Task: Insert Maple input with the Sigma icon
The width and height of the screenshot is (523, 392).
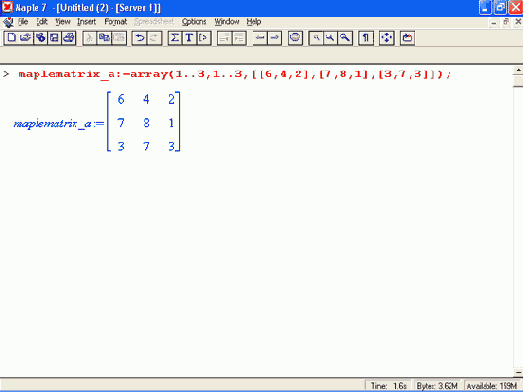Action: click(175, 38)
